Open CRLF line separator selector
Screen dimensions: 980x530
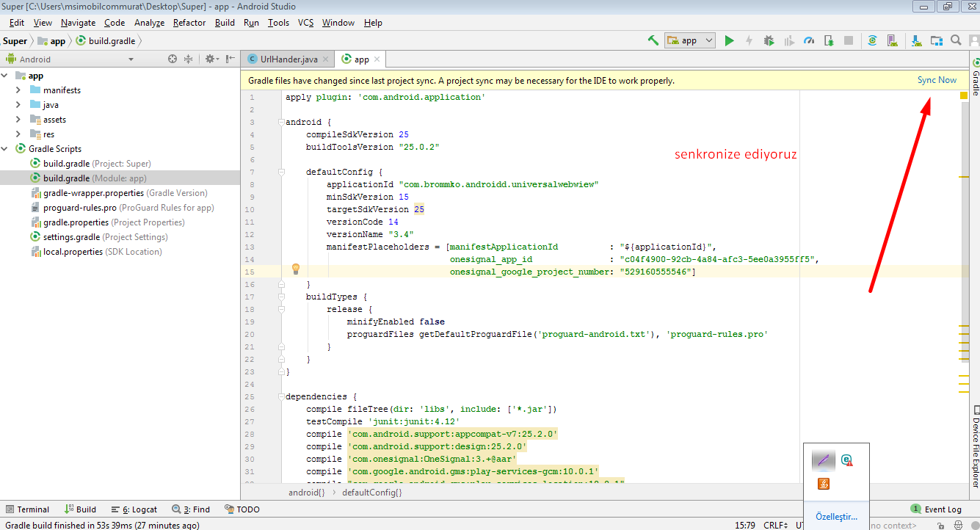(776, 525)
